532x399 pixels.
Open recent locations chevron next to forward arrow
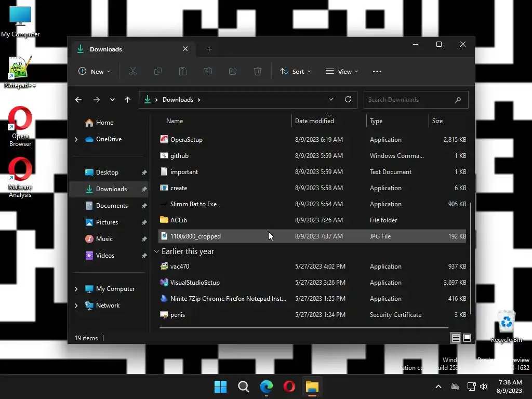[x=112, y=100]
